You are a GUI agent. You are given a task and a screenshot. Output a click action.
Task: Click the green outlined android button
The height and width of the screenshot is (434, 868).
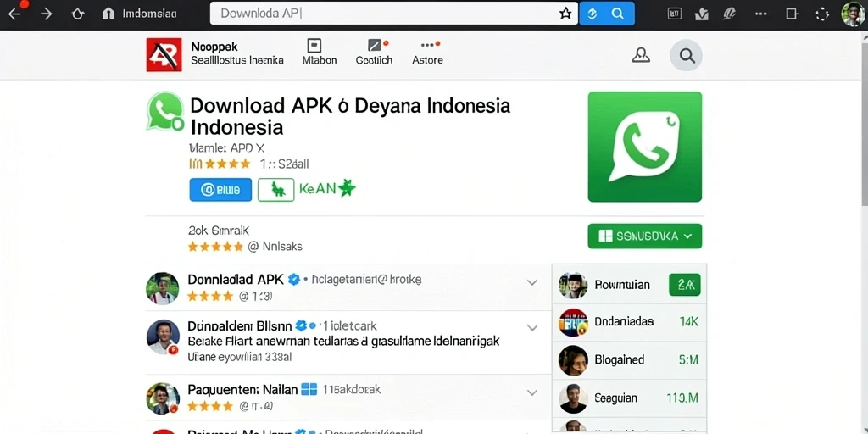(276, 190)
